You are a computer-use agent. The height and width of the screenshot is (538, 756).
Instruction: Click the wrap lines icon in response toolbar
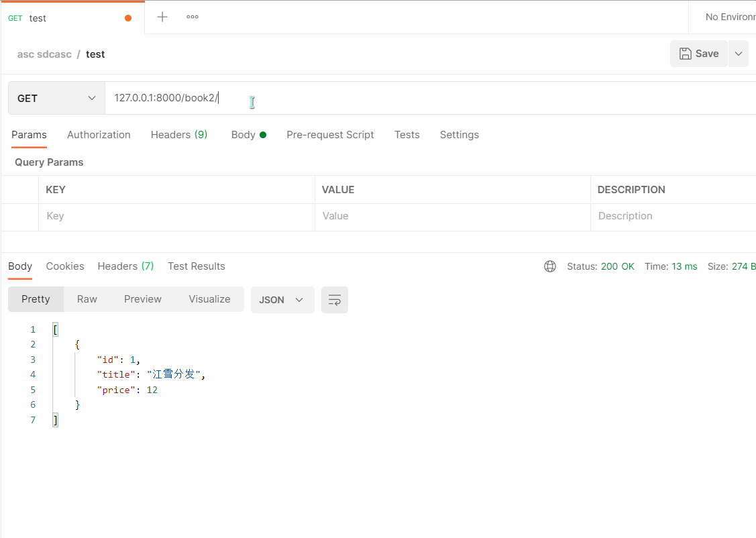click(x=335, y=300)
